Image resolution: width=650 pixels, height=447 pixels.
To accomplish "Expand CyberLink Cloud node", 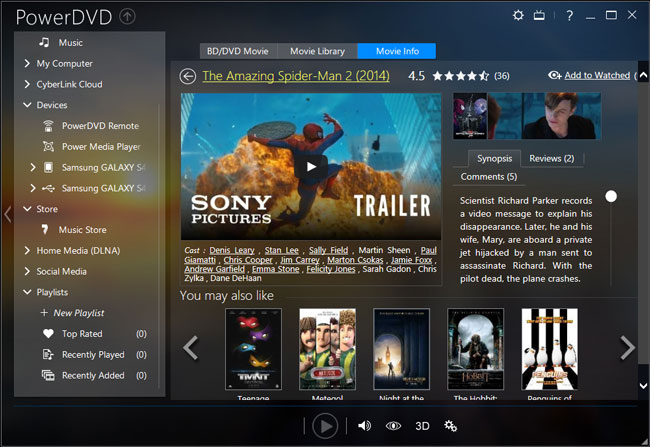I will coord(27,84).
